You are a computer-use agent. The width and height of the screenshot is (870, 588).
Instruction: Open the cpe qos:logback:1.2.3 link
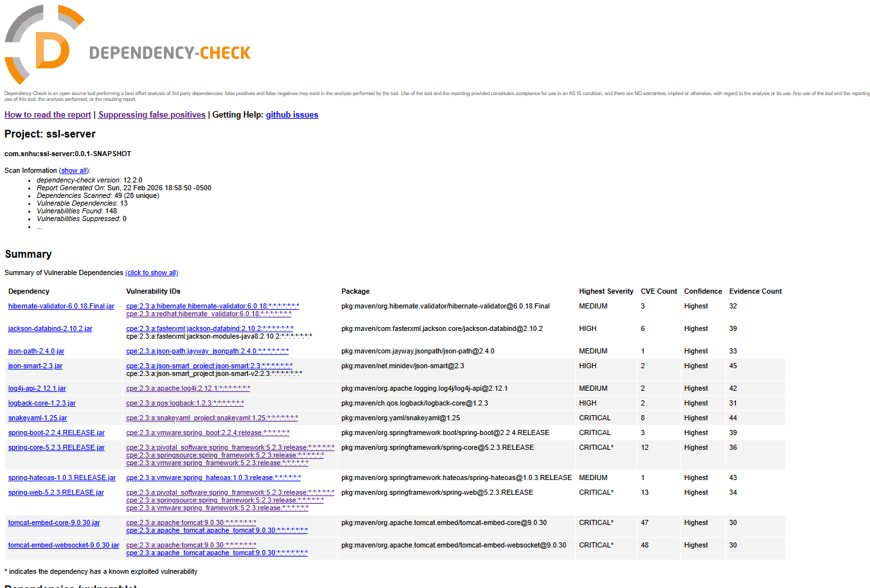(x=185, y=404)
